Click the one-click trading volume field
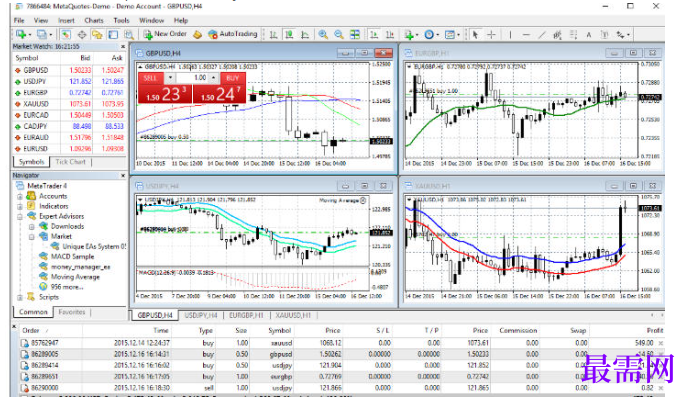 coord(193,78)
